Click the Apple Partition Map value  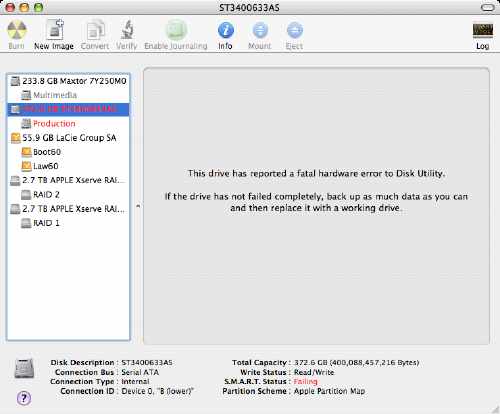pos(329,391)
